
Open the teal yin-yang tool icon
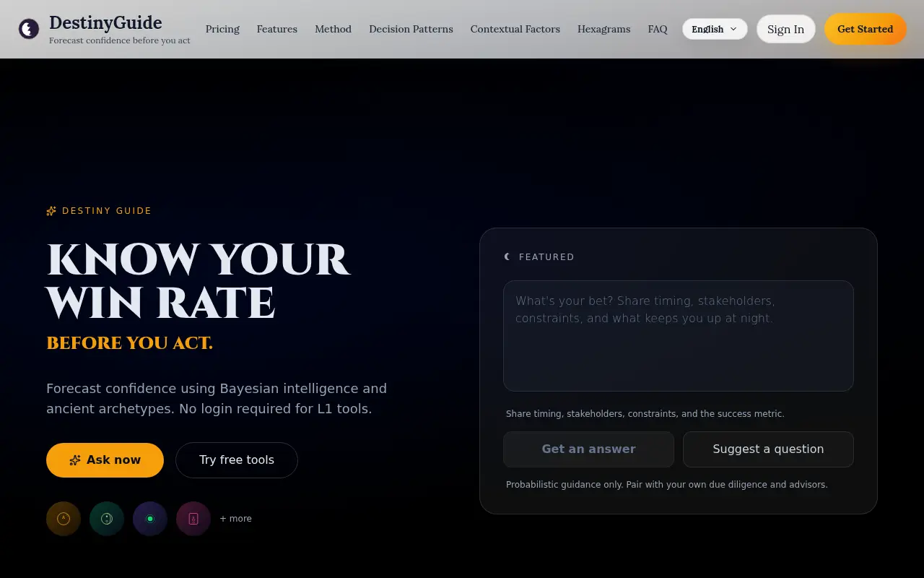click(x=107, y=519)
